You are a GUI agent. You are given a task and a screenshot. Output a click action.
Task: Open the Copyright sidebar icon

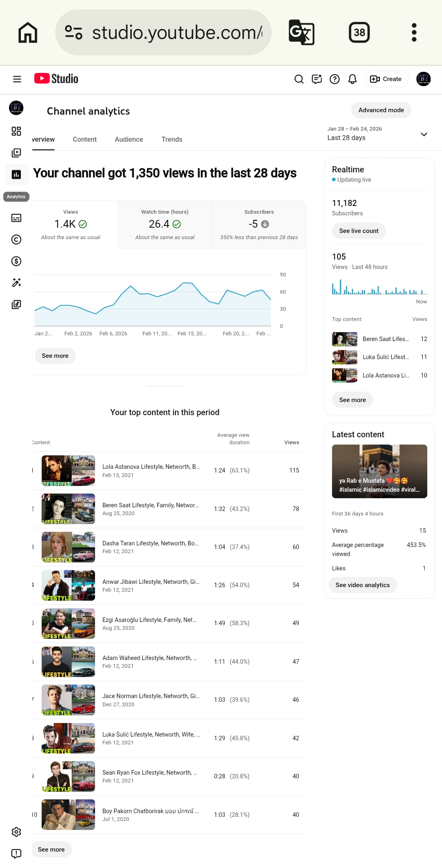tap(16, 240)
